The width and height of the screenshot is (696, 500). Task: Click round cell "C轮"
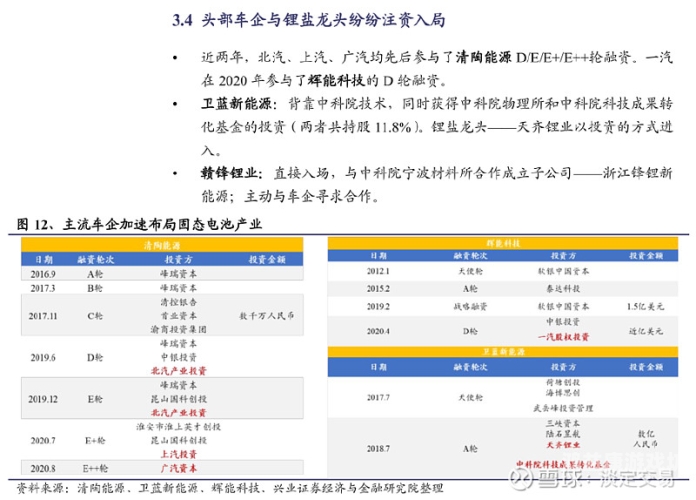pos(95,316)
